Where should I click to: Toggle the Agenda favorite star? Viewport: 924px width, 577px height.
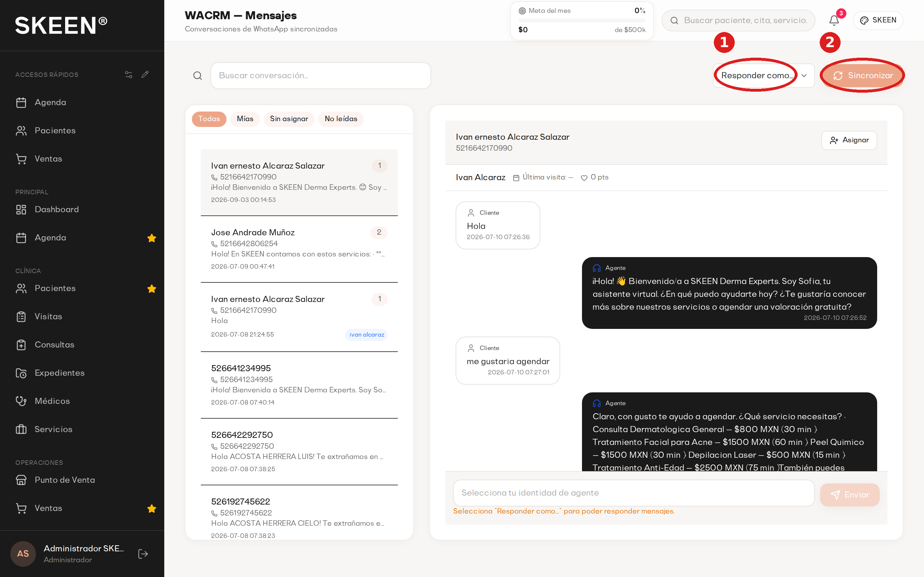coord(151,238)
